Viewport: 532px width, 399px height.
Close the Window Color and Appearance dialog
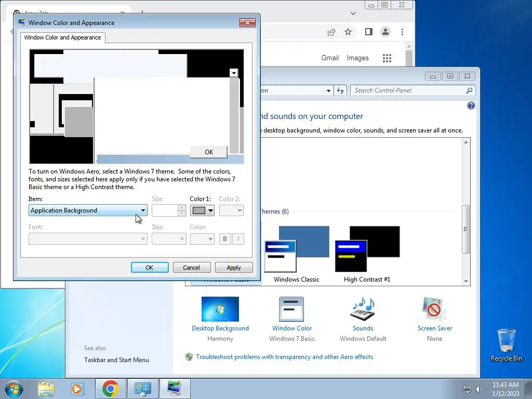tap(247, 23)
